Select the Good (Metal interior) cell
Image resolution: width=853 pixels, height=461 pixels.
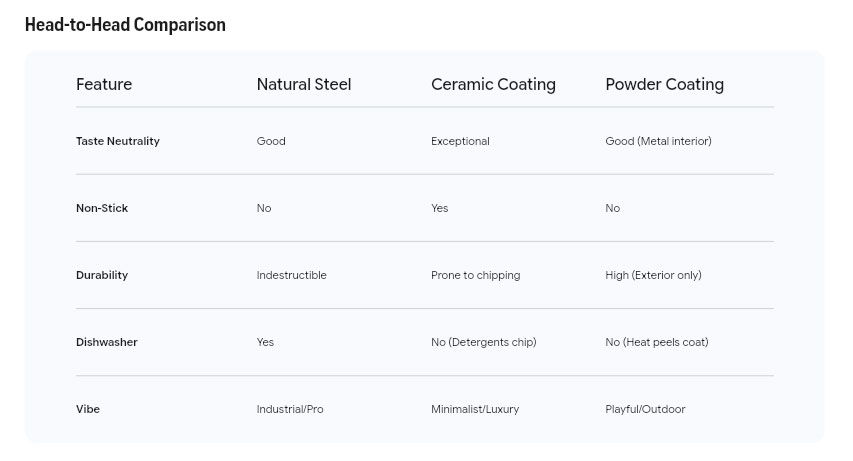click(x=658, y=141)
